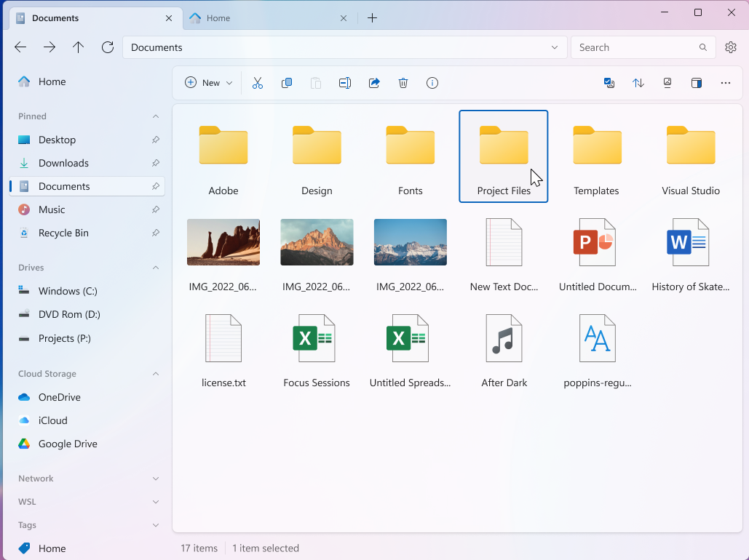
Task: Open the Properties info icon
Action: [x=432, y=83]
